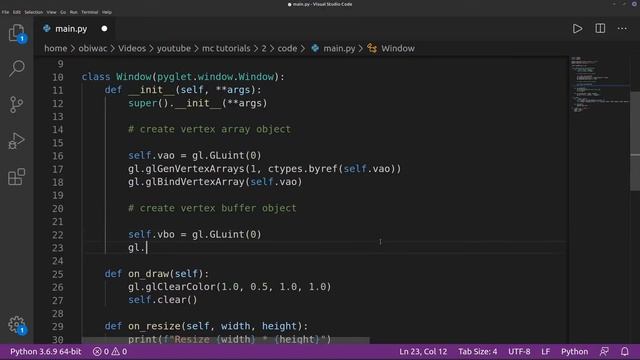Click the Window class symbol icon in breadcrumb
640x360 pixels.
click(x=372, y=48)
